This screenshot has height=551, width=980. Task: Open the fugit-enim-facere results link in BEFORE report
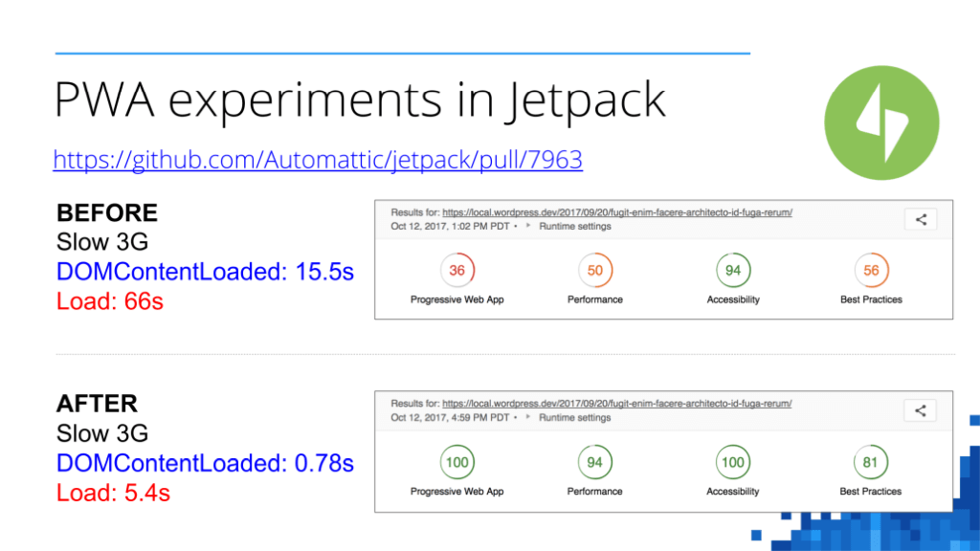click(618, 211)
